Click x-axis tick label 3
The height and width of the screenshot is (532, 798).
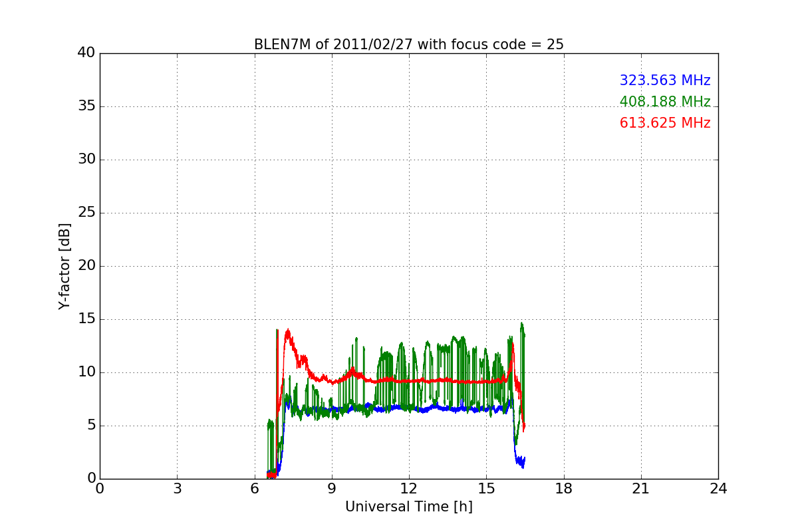click(x=177, y=489)
